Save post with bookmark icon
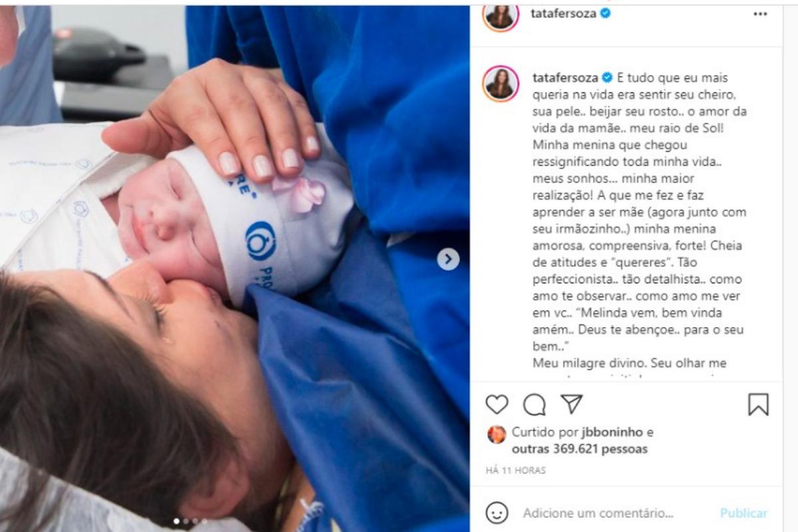The image size is (798, 532). (758, 404)
